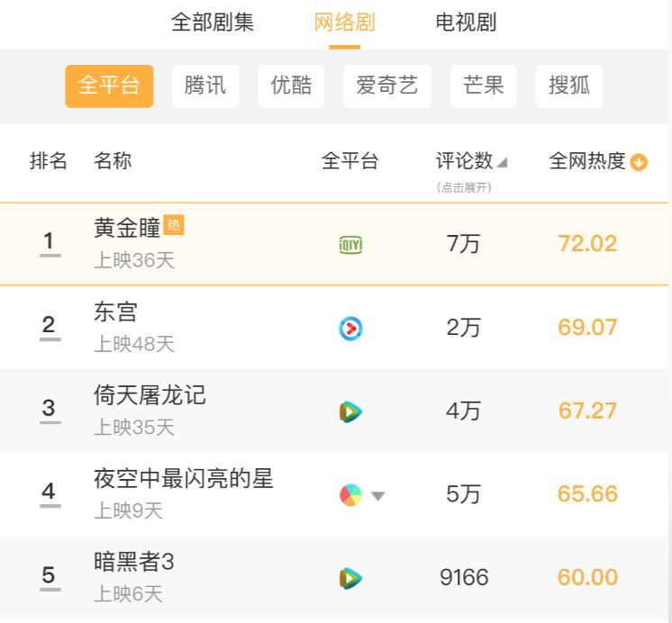Image resolution: width=672 pixels, height=623 pixels.
Task: Filter by 优酷 platform
Action: 291,86
